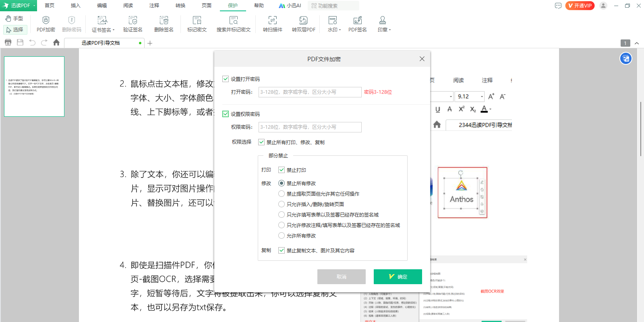Screen dimensions: 644x322
Task: Select 只允许插入/删除/旋转页面 radio option
Action: coord(282,204)
